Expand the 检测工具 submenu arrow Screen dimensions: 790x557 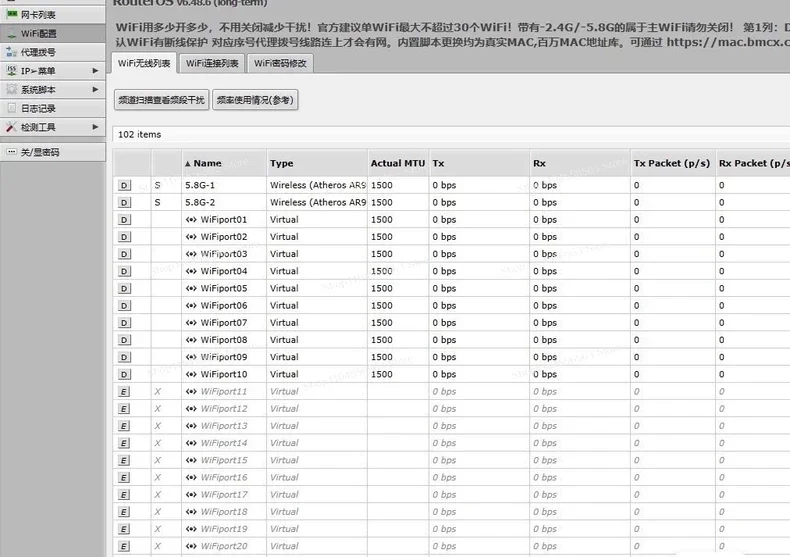point(95,127)
